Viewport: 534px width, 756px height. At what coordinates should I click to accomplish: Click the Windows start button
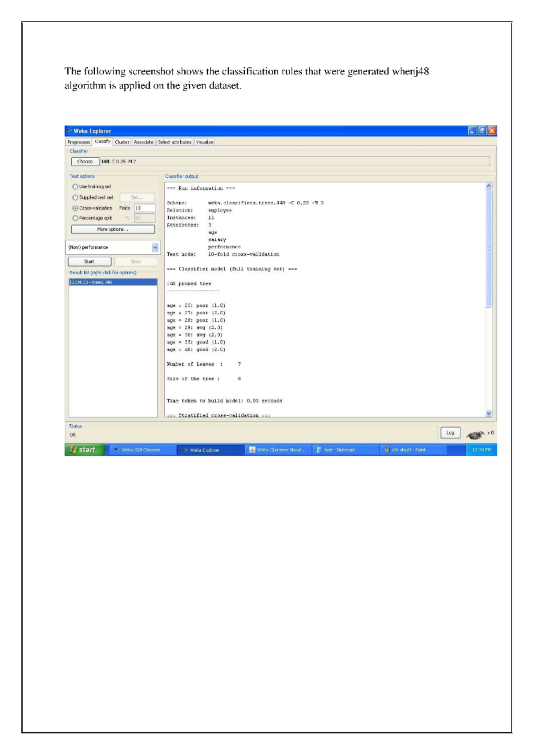coord(85,450)
